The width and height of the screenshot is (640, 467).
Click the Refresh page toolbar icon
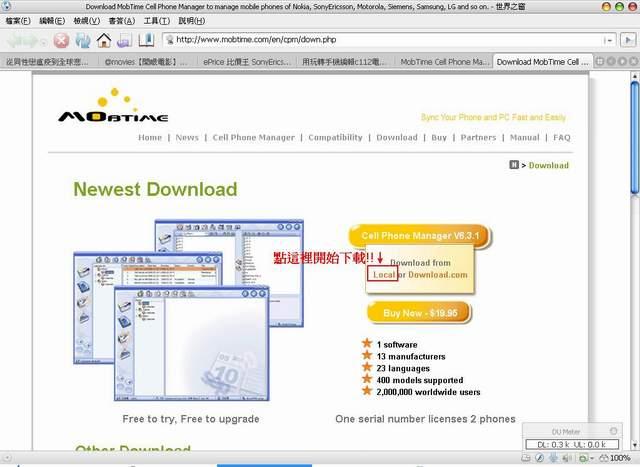83,40
